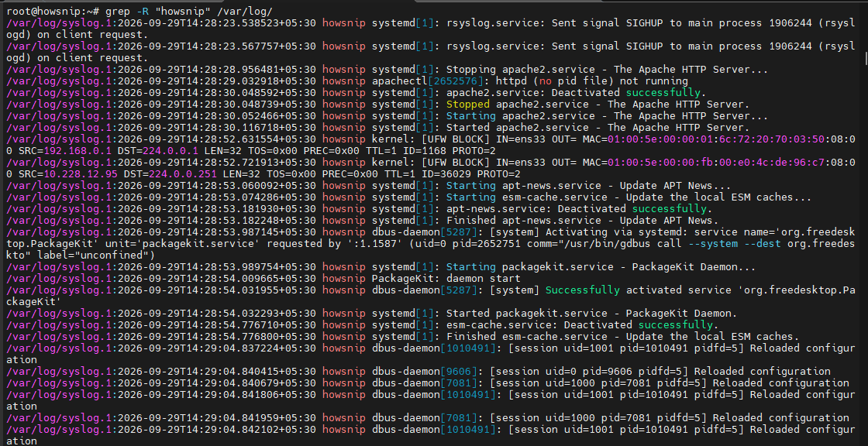Click source IP 10.228.12.95
868x446 pixels.
coord(81,173)
